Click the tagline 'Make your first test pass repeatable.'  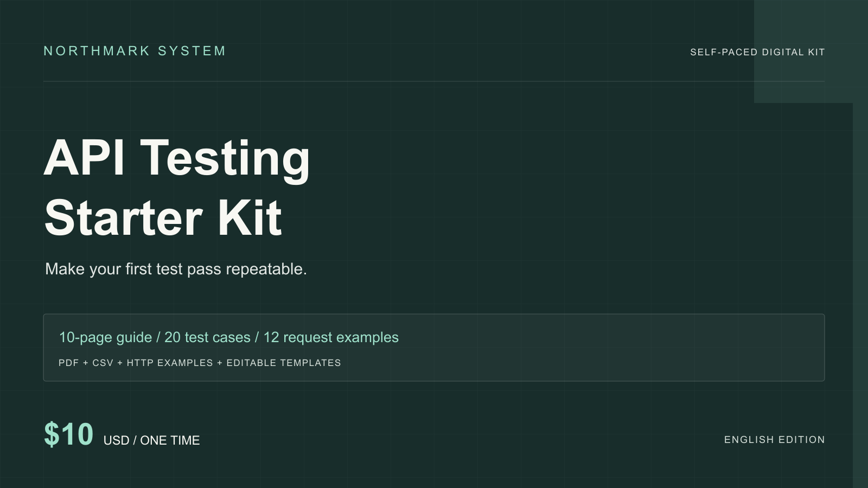pyautogui.click(x=176, y=269)
